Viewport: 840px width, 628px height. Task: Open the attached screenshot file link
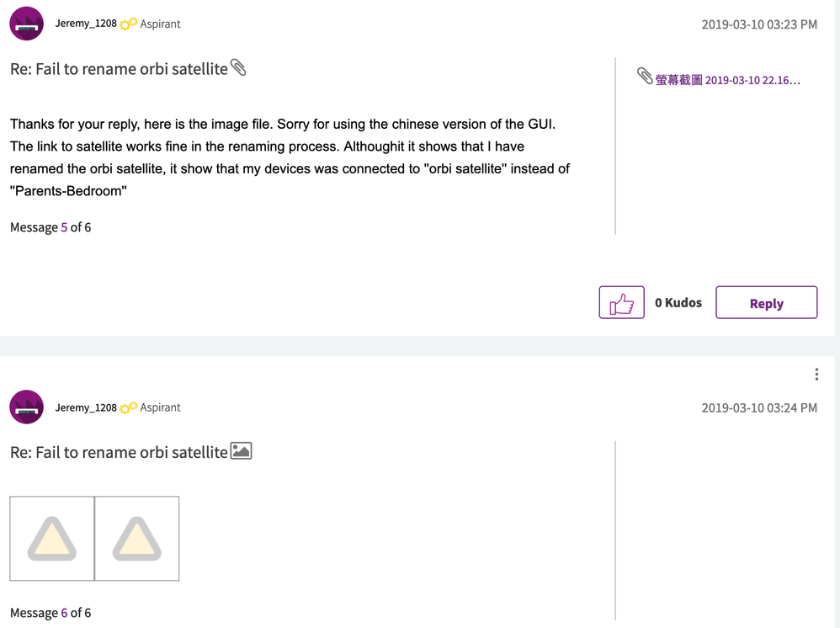coord(727,80)
